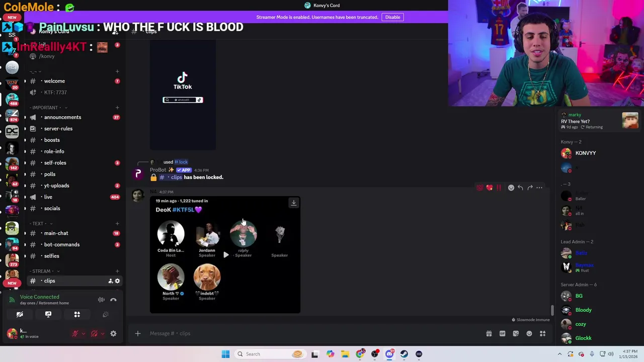The height and width of the screenshot is (362, 644).
Task: Open noise suppression waveform icon
Action: [x=101, y=300]
